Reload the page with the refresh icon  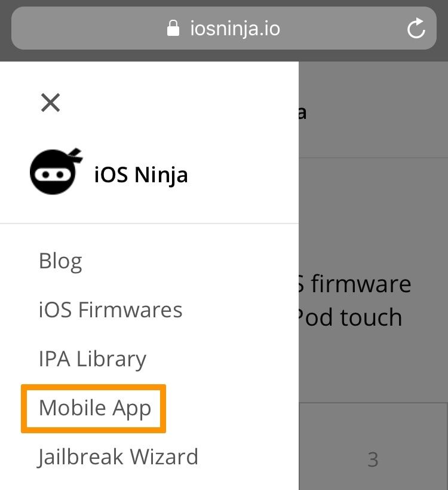point(416,29)
